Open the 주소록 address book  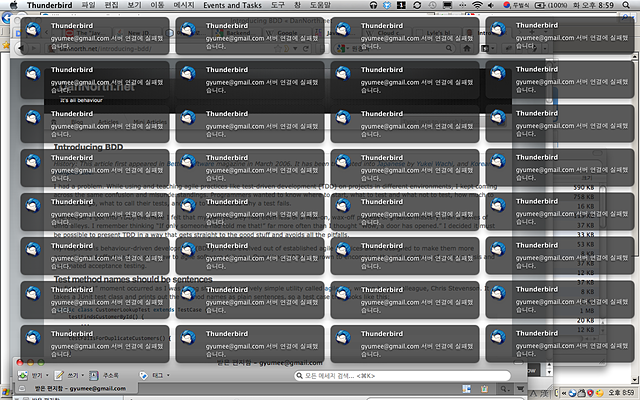(104, 375)
